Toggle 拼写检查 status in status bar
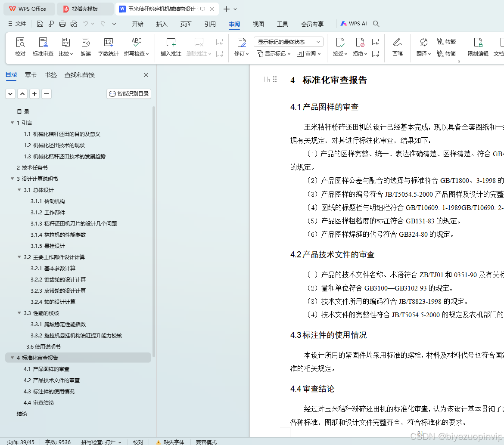The height and width of the screenshot is (445, 504). 101,442
